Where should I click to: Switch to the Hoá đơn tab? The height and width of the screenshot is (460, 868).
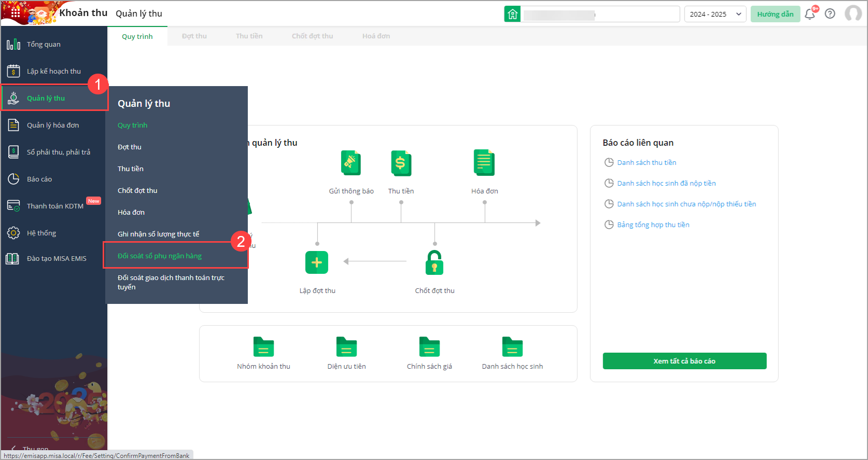[376, 36]
